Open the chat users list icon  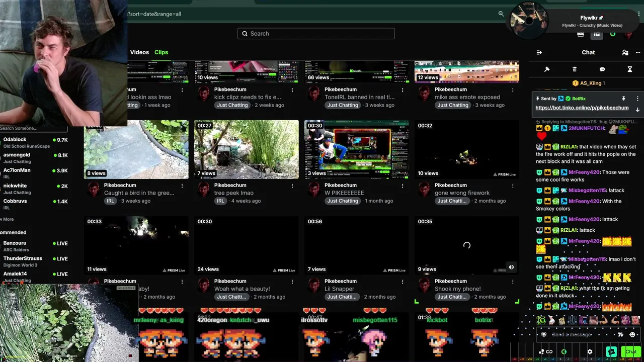(625, 52)
